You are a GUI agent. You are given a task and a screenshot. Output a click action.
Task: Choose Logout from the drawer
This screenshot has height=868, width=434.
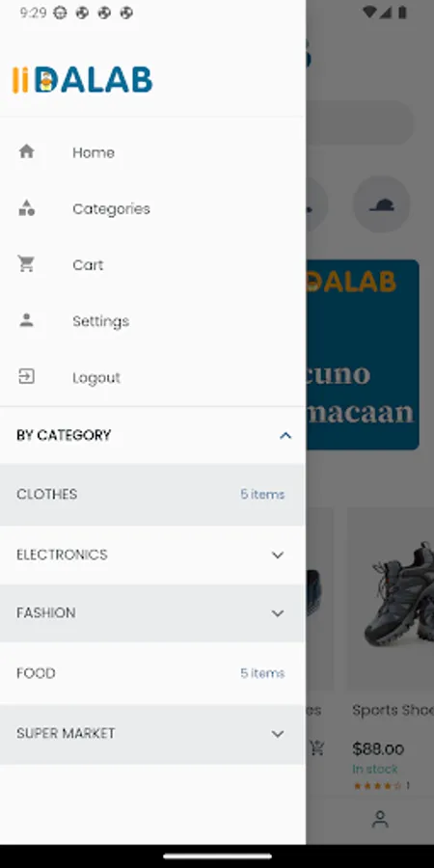152,377
